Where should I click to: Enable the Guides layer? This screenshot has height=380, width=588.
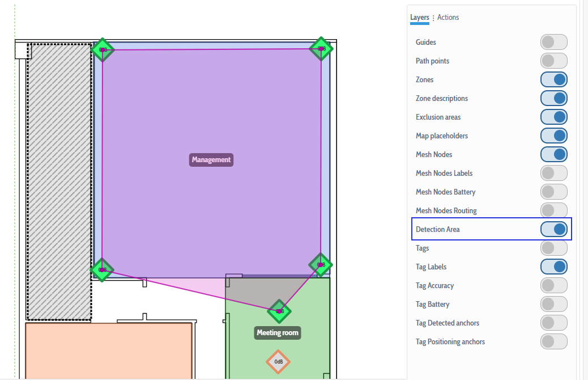click(x=553, y=41)
